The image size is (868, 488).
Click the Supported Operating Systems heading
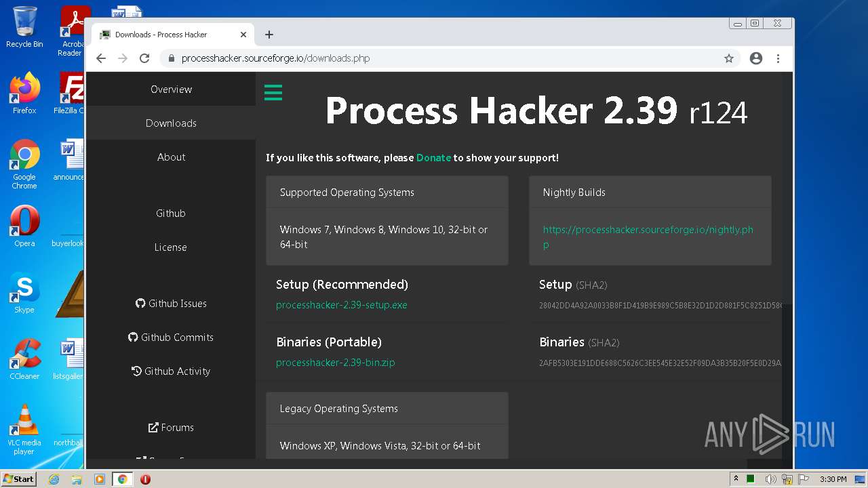click(x=347, y=192)
